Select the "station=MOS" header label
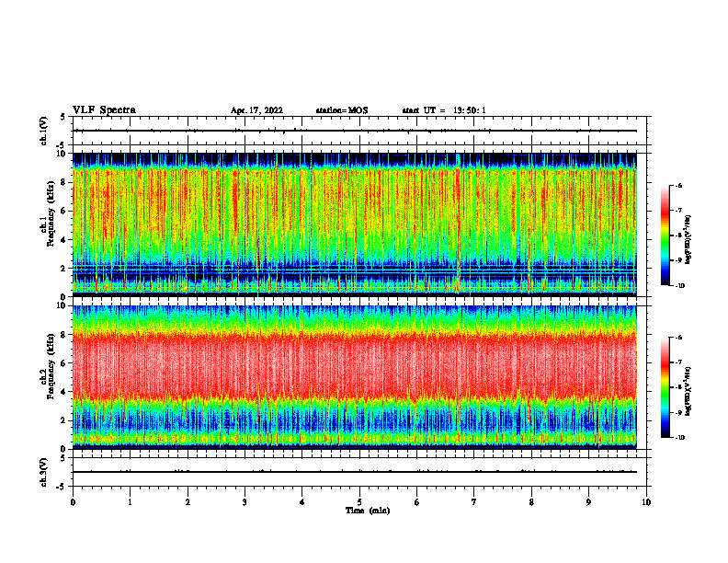The height and width of the screenshot is (563, 728). click(342, 110)
